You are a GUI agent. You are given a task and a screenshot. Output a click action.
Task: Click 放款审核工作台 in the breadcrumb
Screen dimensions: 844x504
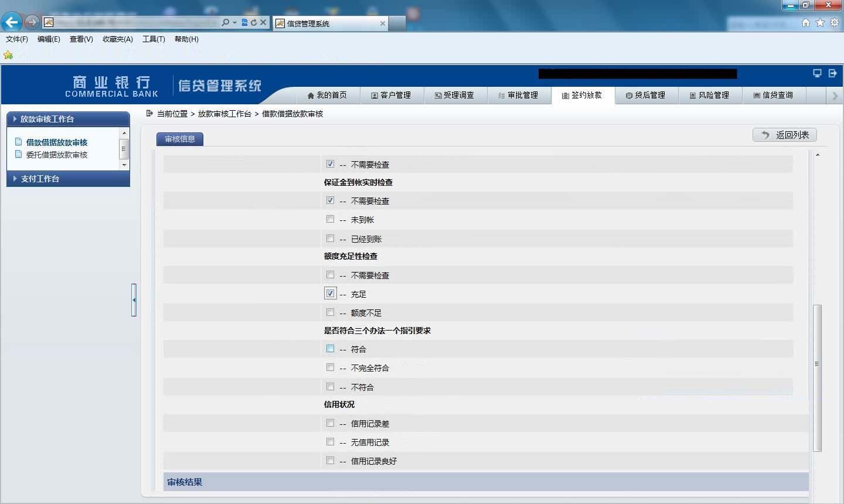(x=224, y=114)
